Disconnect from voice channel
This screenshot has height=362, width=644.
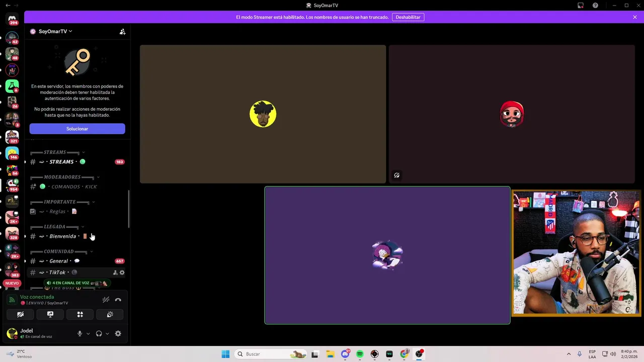(118, 300)
